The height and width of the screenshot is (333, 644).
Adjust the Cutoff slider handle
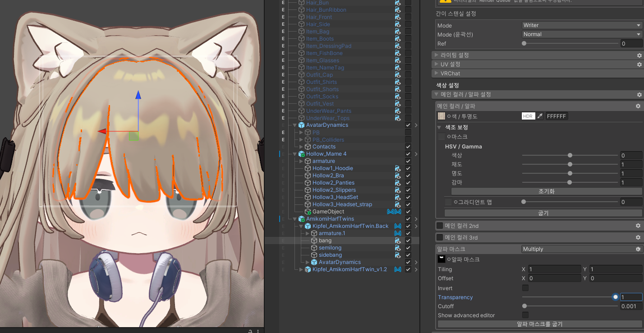[524, 306]
